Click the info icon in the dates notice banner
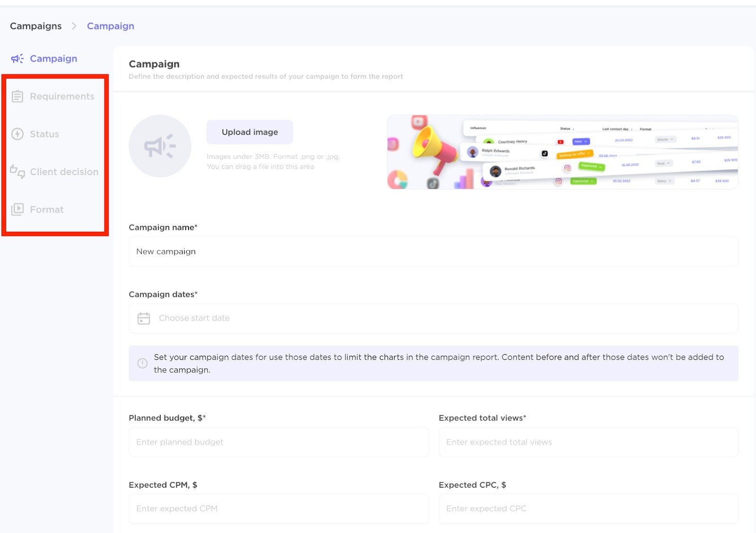The height and width of the screenshot is (533, 756). coord(142,363)
